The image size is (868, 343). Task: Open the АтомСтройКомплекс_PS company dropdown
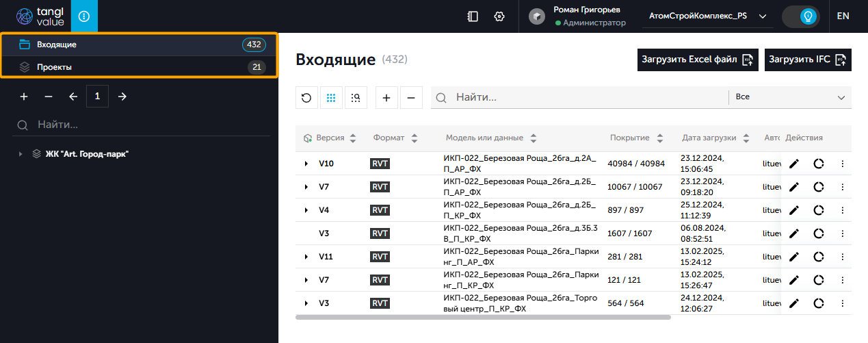coord(707,16)
